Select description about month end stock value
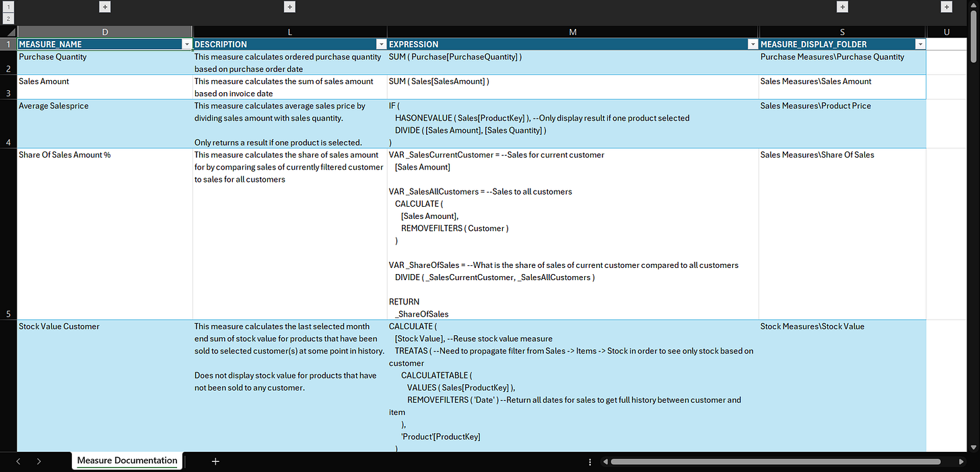The image size is (980, 472). click(x=290, y=386)
